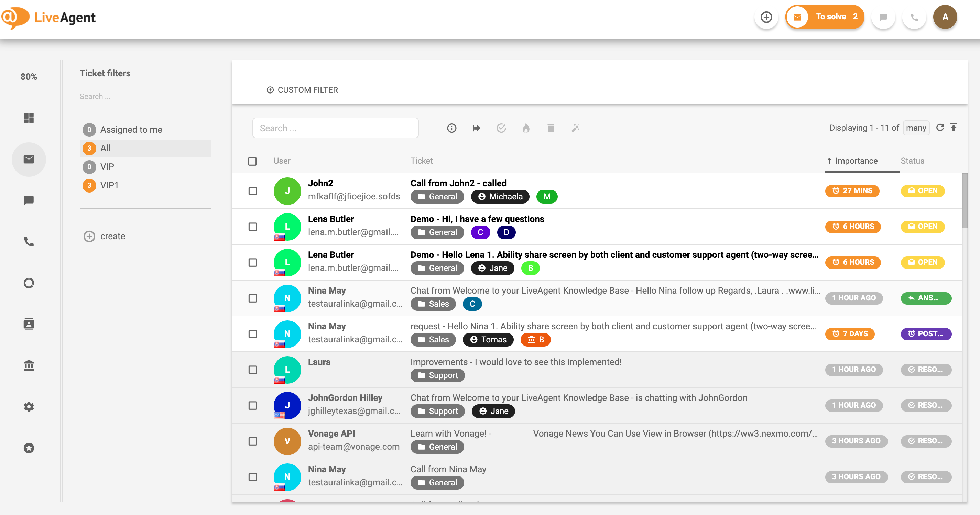Open the Dashboard icon at sidebar top
This screenshot has width=980, height=515.
point(29,118)
